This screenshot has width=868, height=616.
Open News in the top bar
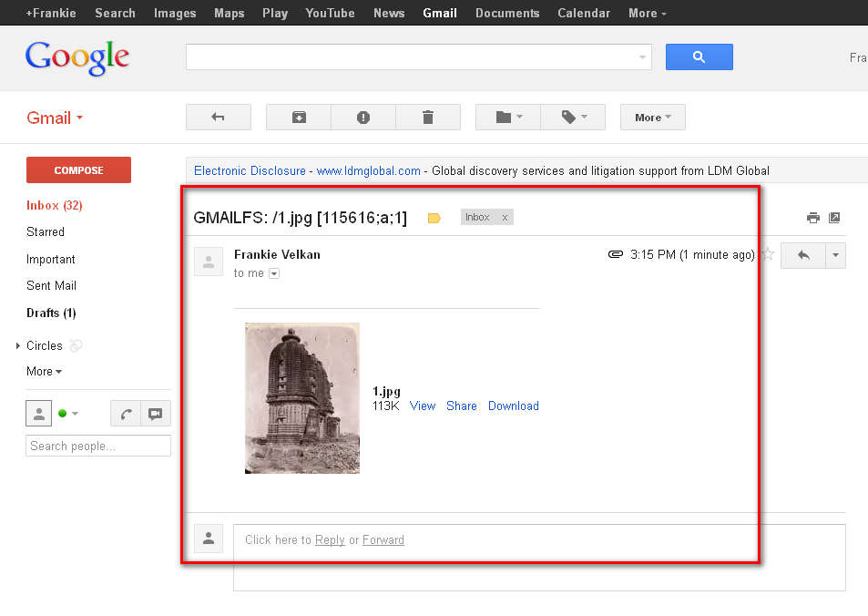[389, 13]
